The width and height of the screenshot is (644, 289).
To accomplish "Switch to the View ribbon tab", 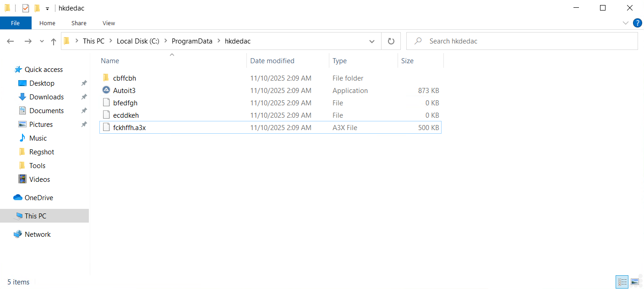I will tap(109, 23).
